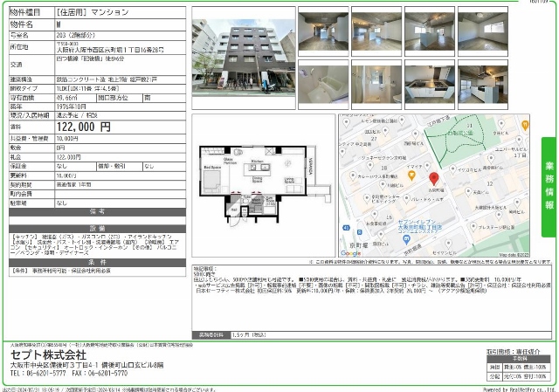
Task: Click the Bed Space label on floor plan
Action: click(x=212, y=168)
